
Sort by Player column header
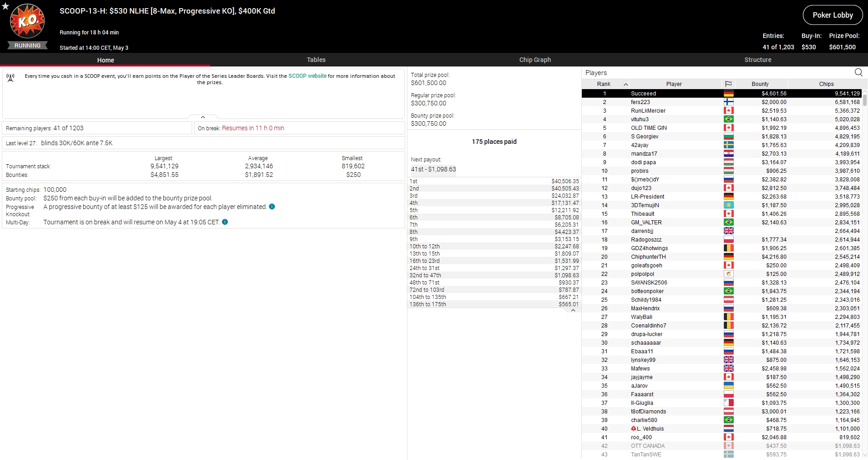point(674,84)
